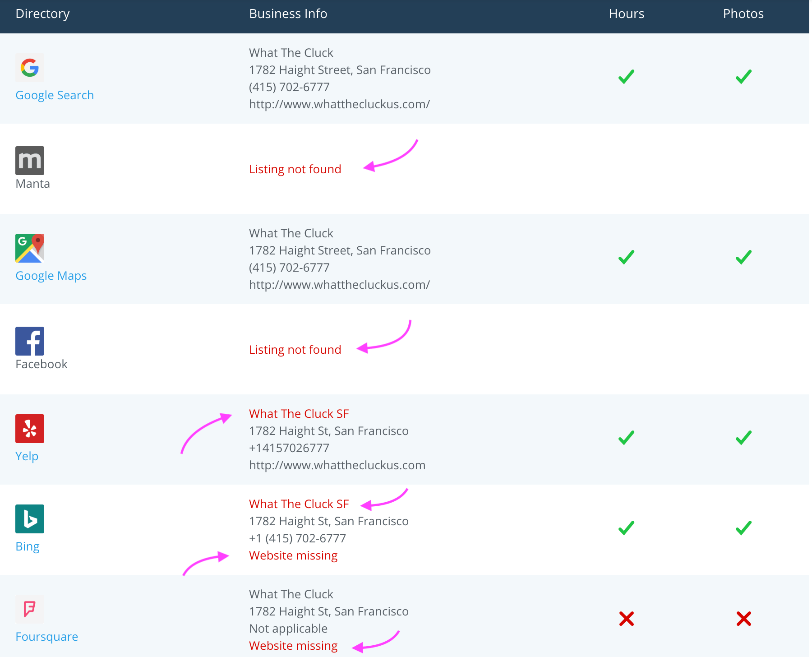Image resolution: width=812 pixels, height=657 pixels.
Task: Click 'What The Cluck' name in Google Maps row
Action: click(x=291, y=233)
